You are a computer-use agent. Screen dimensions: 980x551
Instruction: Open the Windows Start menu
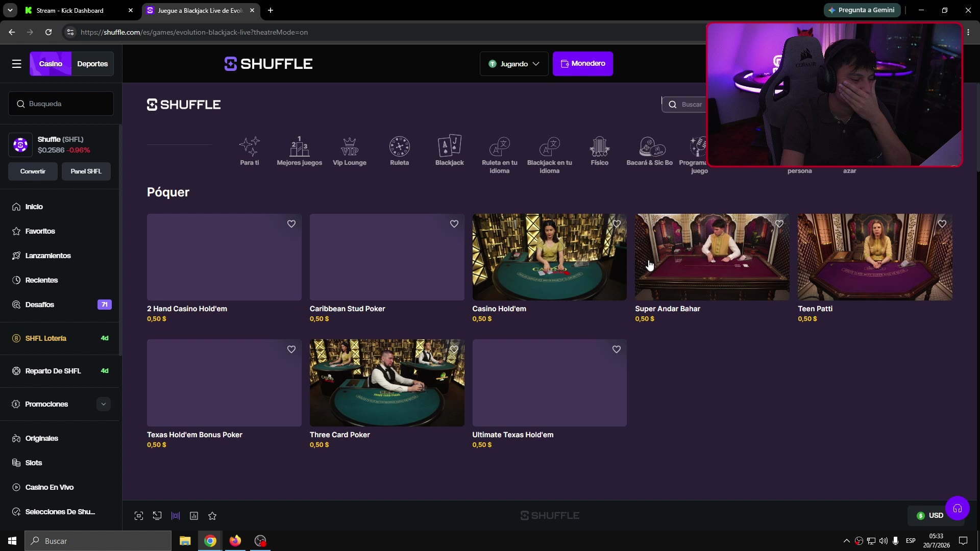12,541
